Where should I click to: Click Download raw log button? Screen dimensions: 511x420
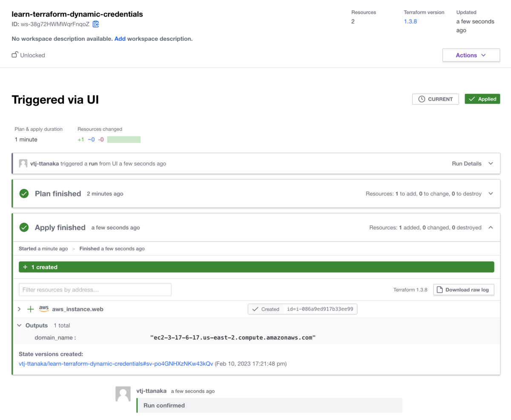[464, 290]
